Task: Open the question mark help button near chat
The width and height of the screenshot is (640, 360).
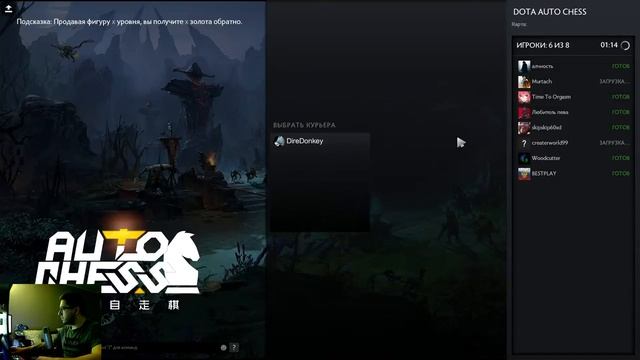Action: (234, 347)
